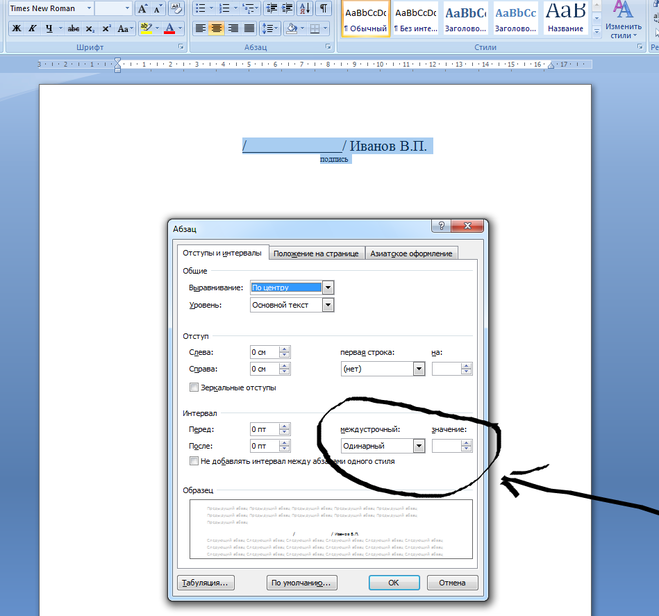This screenshot has width=659, height=616.
Task: Show paragraph marks with pilcrow icon
Action: pos(323,8)
